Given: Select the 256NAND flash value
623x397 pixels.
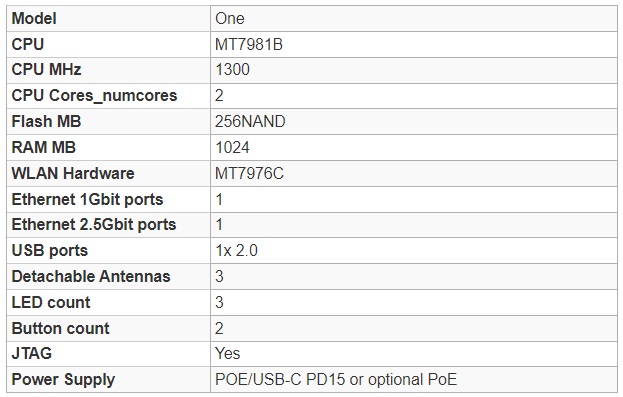Looking at the screenshot, I should pyautogui.click(x=250, y=122).
